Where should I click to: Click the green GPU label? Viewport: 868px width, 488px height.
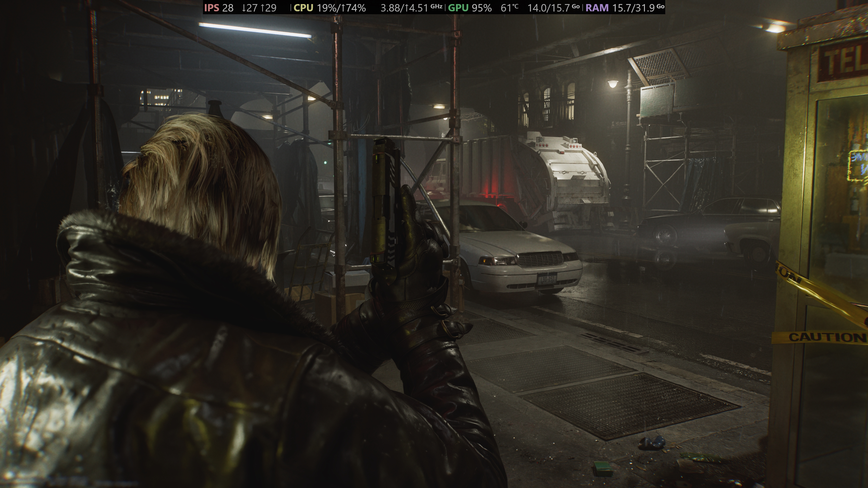tap(458, 8)
